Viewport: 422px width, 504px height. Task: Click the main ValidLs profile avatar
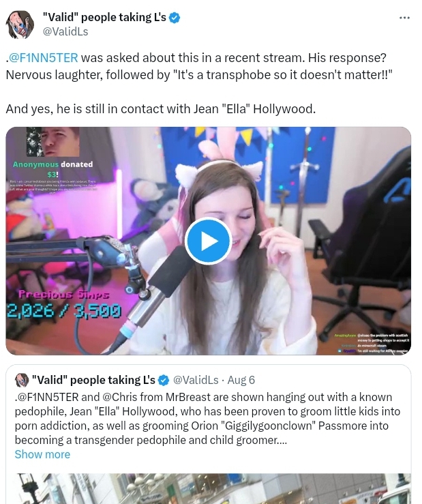[20, 25]
